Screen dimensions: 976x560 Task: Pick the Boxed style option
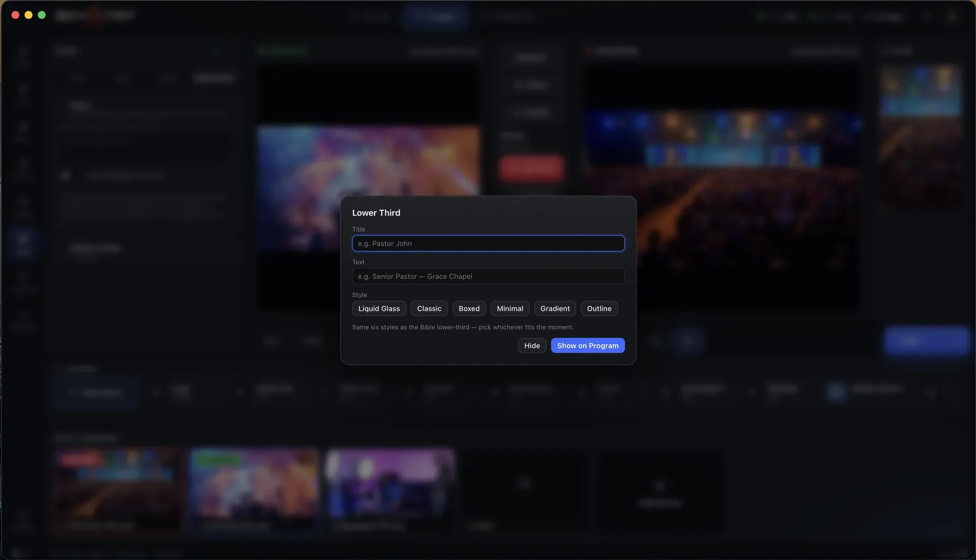tap(469, 308)
